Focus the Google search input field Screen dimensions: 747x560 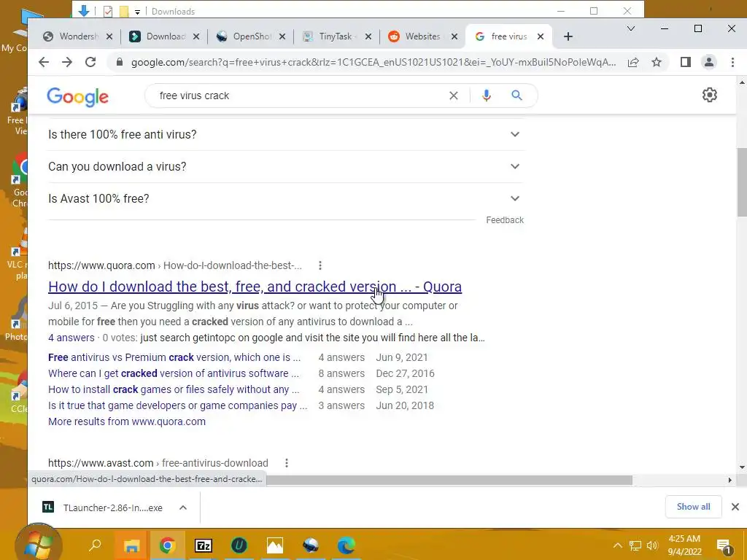300,96
